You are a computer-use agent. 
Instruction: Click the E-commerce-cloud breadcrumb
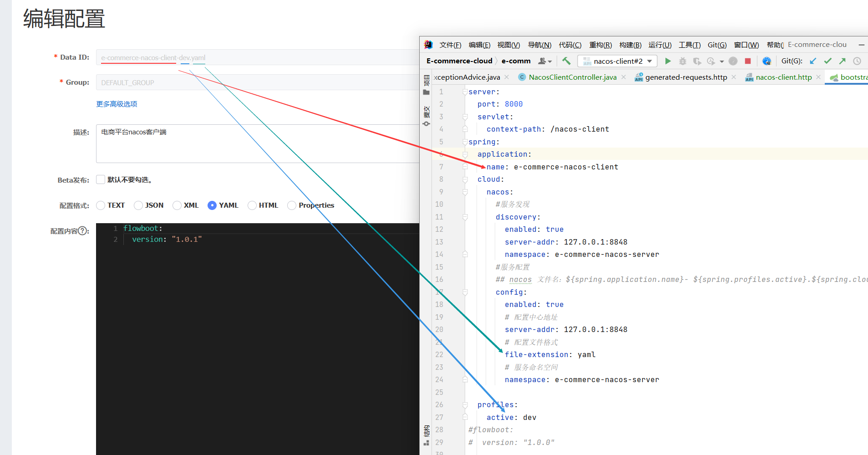click(x=459, y=61)
